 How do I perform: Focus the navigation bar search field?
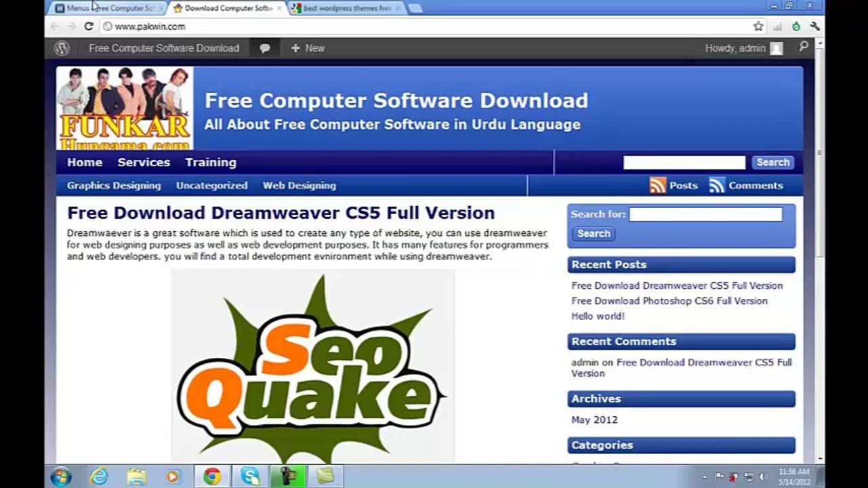(x=684, y=162)
